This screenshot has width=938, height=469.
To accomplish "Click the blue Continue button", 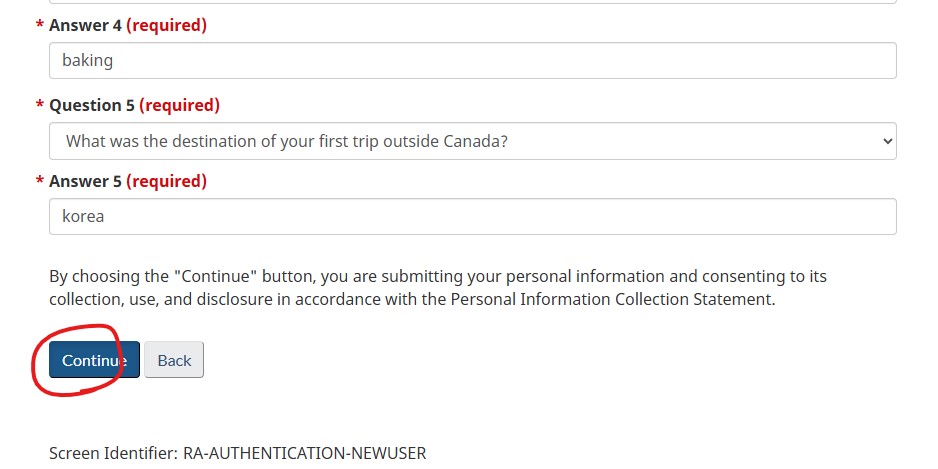I will click(x=95, y=360).
